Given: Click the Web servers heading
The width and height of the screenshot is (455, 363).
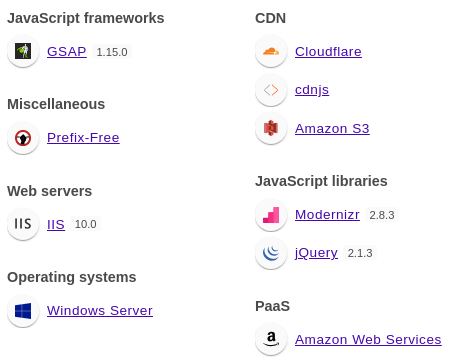Looking at the screenshot, I should pyautogui.click(x=50, y=191).
